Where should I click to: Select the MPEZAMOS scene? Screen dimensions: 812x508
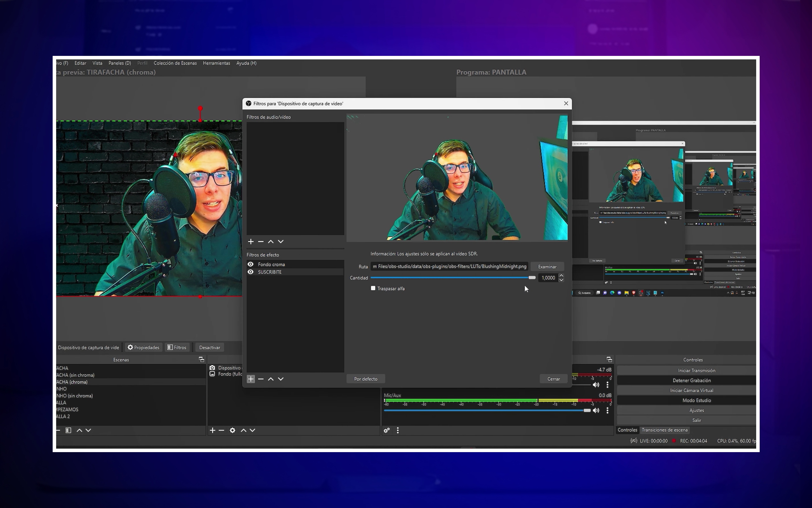131,410
